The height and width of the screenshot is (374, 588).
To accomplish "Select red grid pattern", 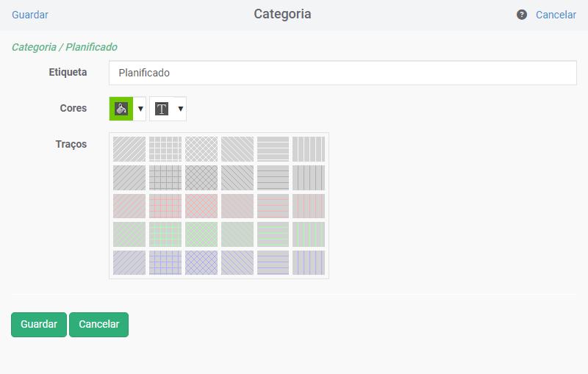I will (x=165, y=206).
